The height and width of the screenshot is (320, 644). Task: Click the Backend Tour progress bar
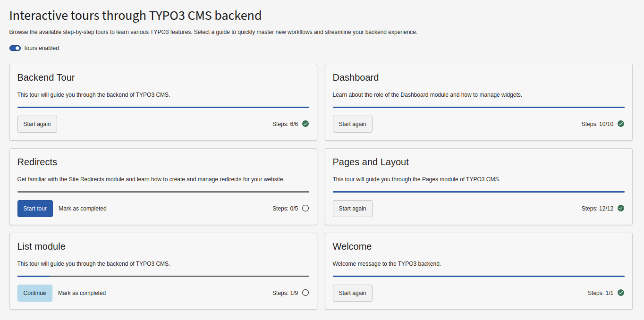pos(163,107)
